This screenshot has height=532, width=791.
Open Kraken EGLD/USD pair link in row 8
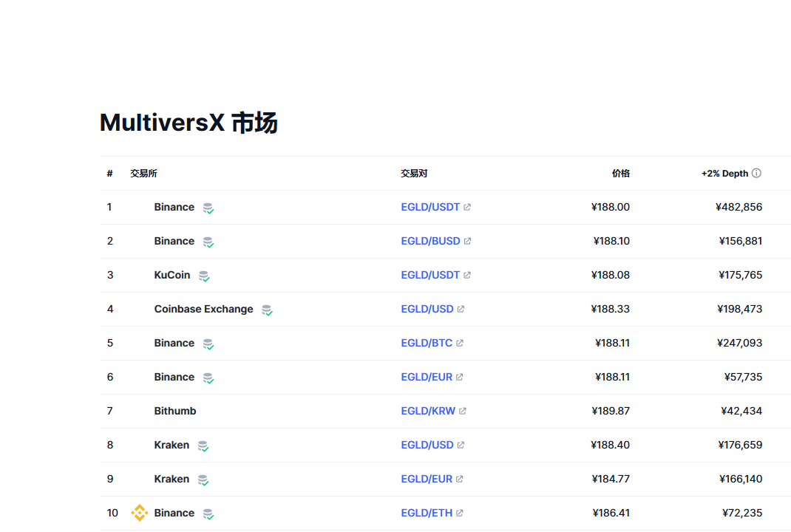pos(427,445)
